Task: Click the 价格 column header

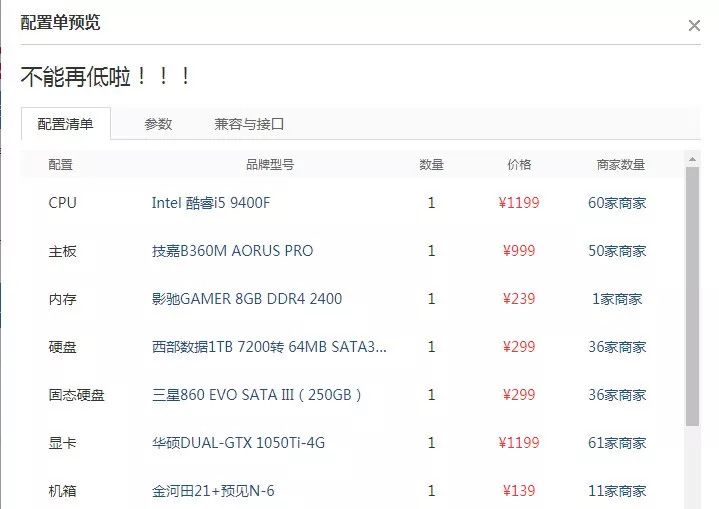Action: (x=519, y=165)
